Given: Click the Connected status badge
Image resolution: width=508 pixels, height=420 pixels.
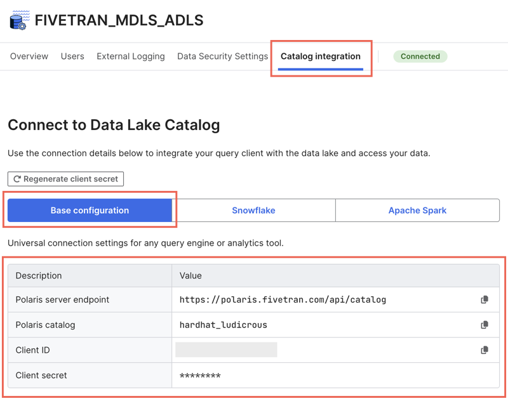Looking at the screenshot, I should click(x=420, y=56).
